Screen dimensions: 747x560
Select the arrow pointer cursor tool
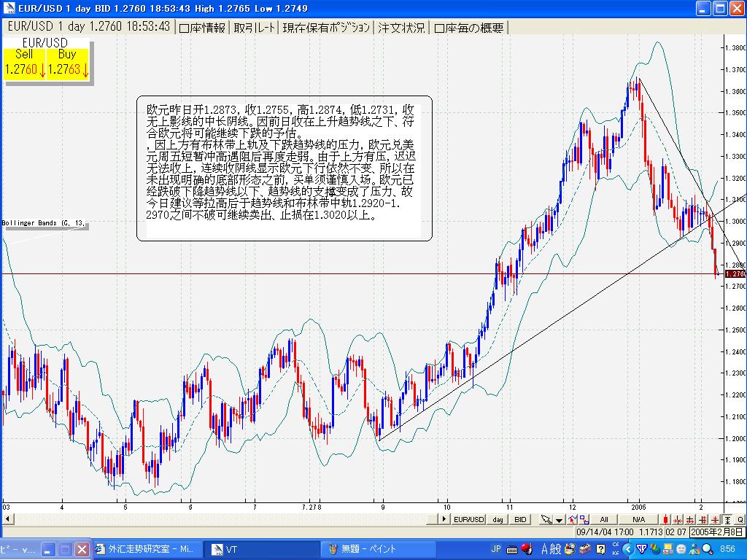coord(546,519)
